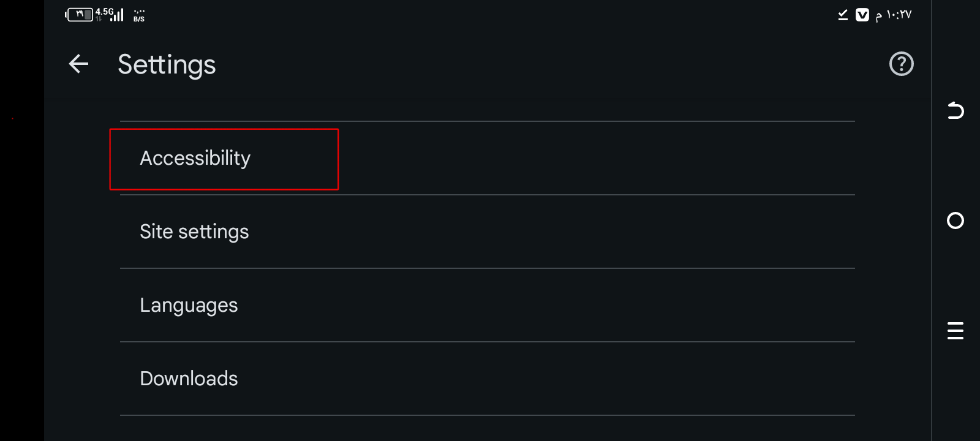This screenshot has height=441, width=980.
Task: Open the help question mark icon
Action: [x=901, y=64]
